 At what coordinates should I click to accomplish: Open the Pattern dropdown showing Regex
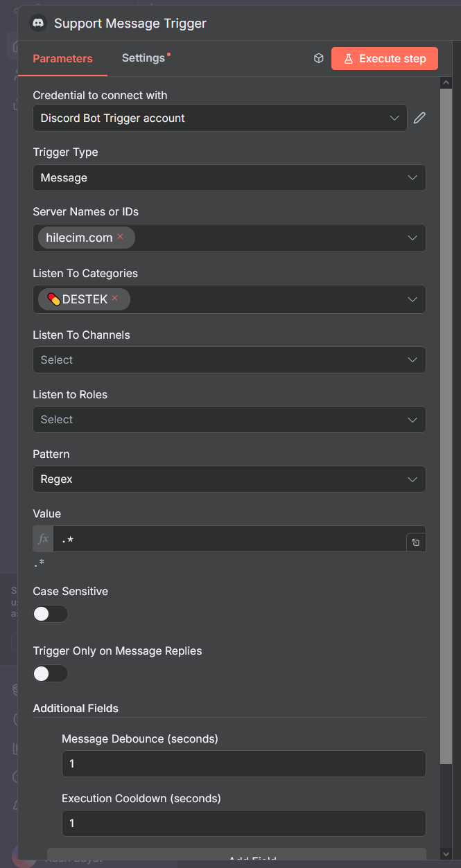[229, 479]
